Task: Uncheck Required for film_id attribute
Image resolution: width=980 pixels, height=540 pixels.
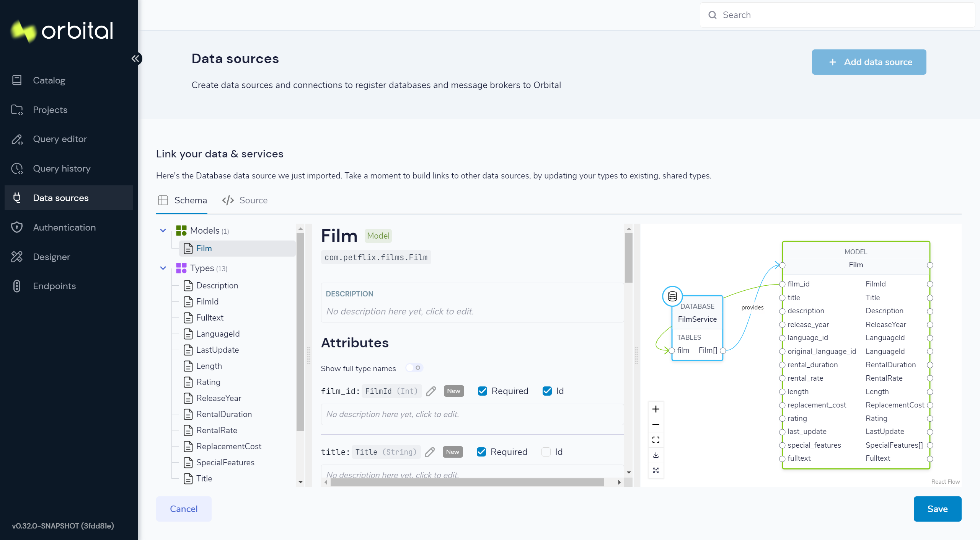Action: (x=483, y=391)
